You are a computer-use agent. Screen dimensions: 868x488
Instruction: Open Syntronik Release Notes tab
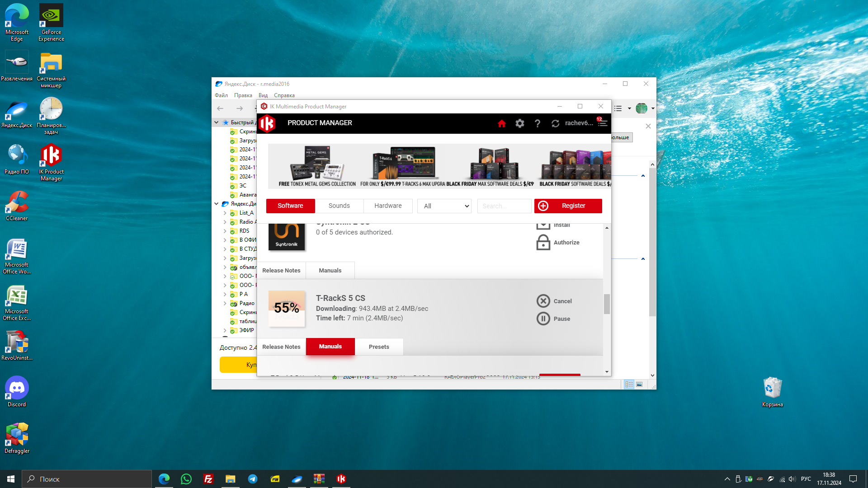281,270
